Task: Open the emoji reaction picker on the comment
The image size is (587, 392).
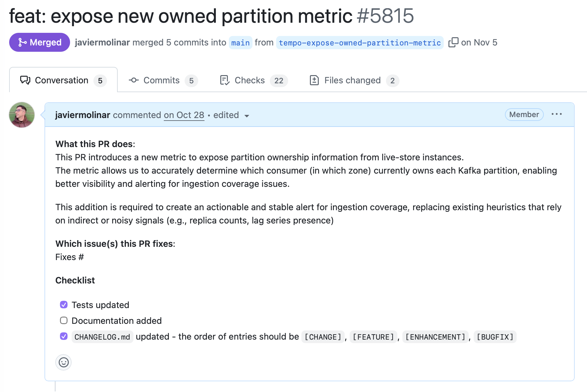Action: [63, 362]
